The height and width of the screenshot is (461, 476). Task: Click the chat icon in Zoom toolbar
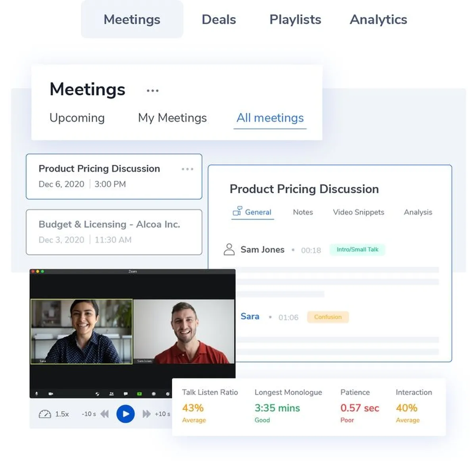[x=125, y=393]
